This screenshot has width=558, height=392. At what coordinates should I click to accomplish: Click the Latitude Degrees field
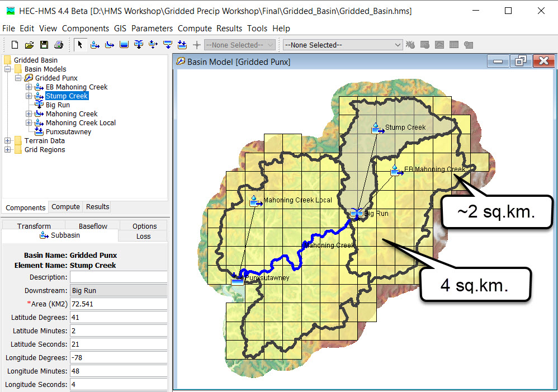click(119, 317)
